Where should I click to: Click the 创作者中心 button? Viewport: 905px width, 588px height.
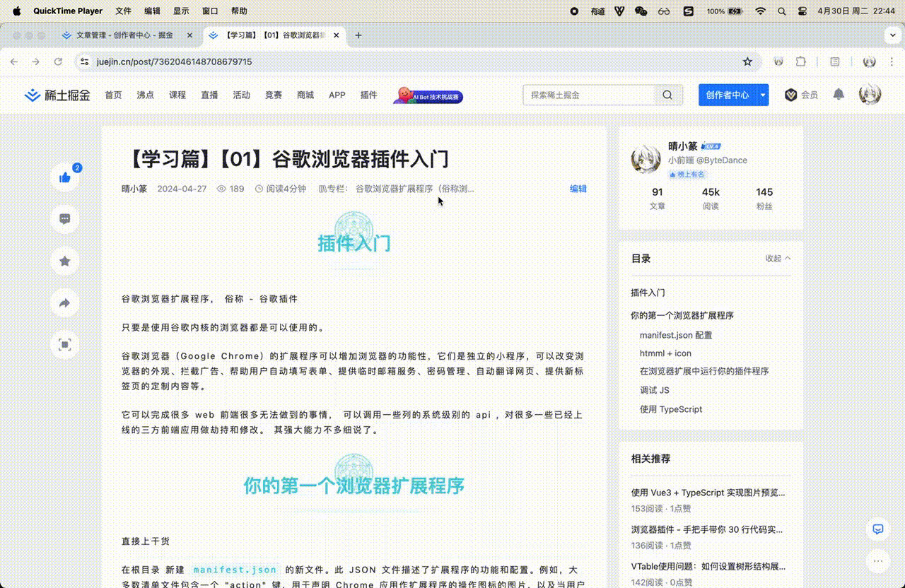[728, 95]
